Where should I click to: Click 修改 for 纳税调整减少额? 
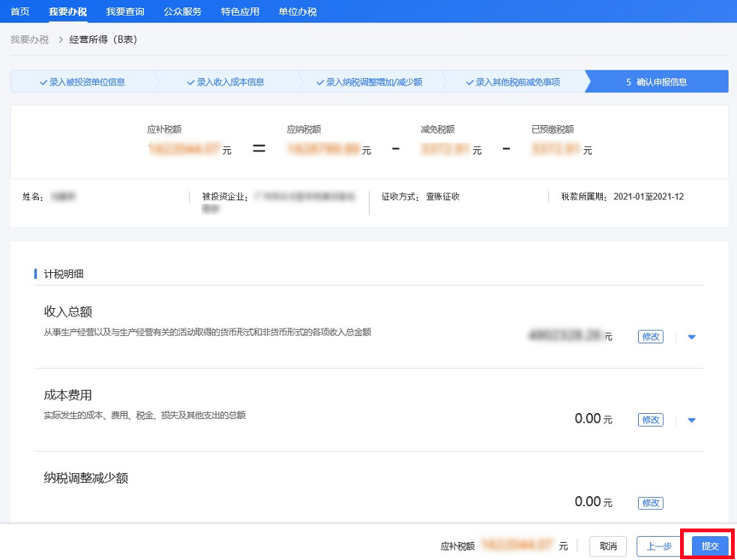pyautogui.click(x=650, y=503)
